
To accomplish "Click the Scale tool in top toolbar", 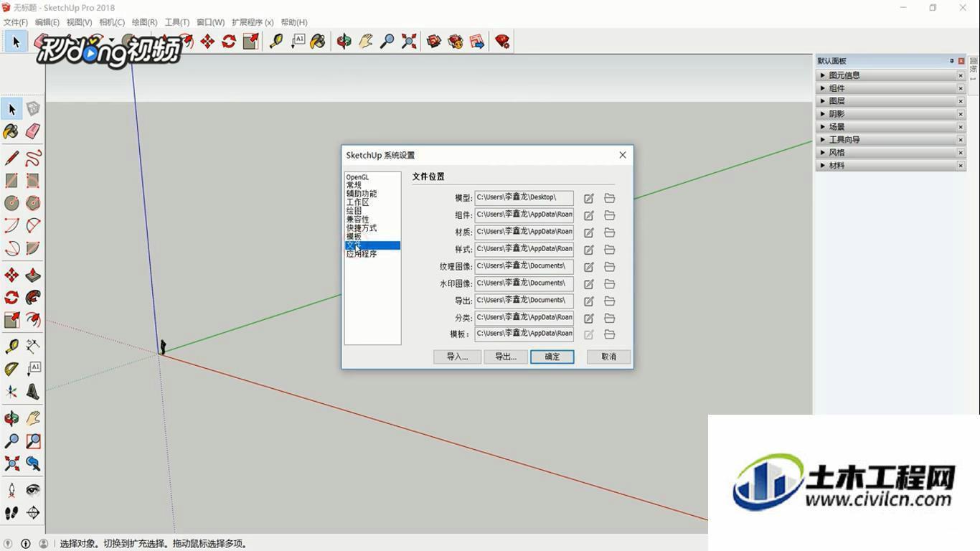I will click(250, 42).
